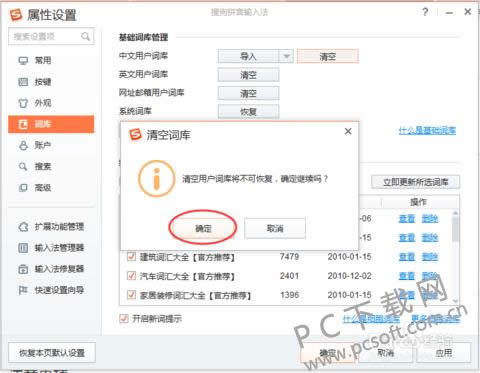Select the 高级 icon in the sidebar
The height and width of the screenshot is (373, 480).
click(23, 188)
